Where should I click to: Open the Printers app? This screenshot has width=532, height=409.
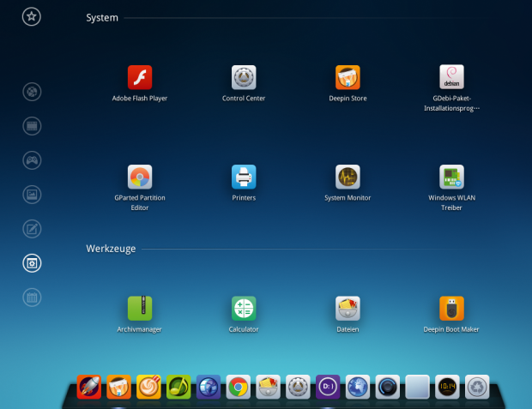click(244, 177)
